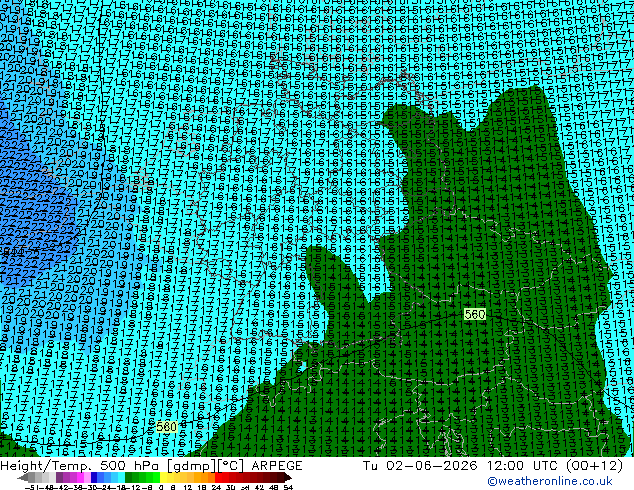Click the bright red swatch in the legend
Screen dimensions: 634x490
(x=218, y=477)
